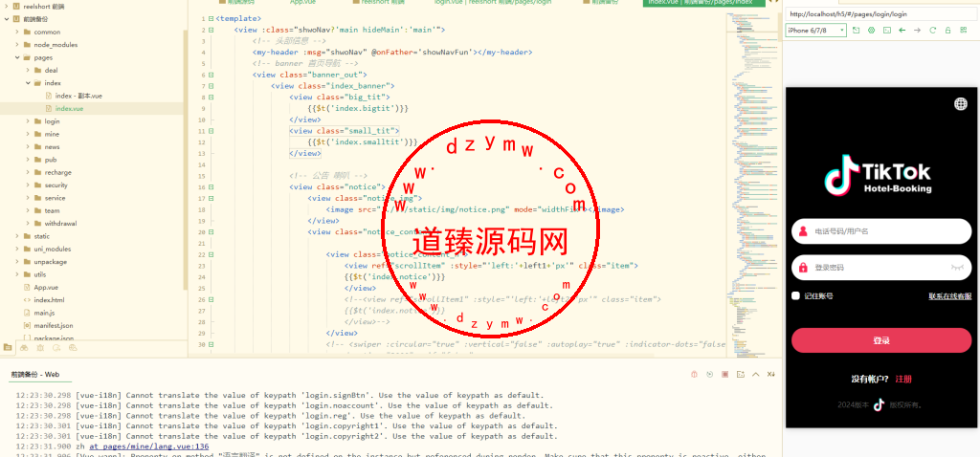Image resolution: width=980 pixels, height=457 pixels.
Task: Open manifest.json in the file tree
Action: click(x=54, y=326)
